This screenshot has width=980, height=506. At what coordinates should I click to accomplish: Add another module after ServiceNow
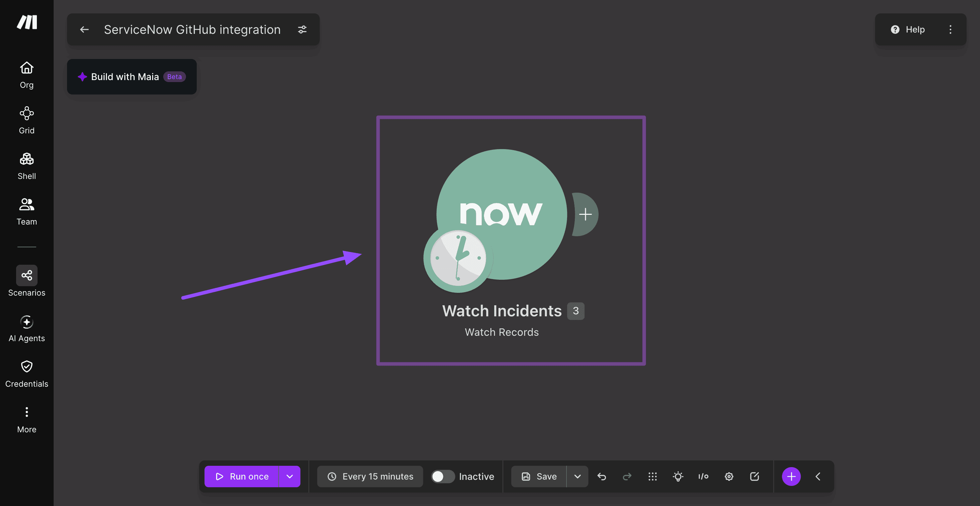click(x=586, y=214)
